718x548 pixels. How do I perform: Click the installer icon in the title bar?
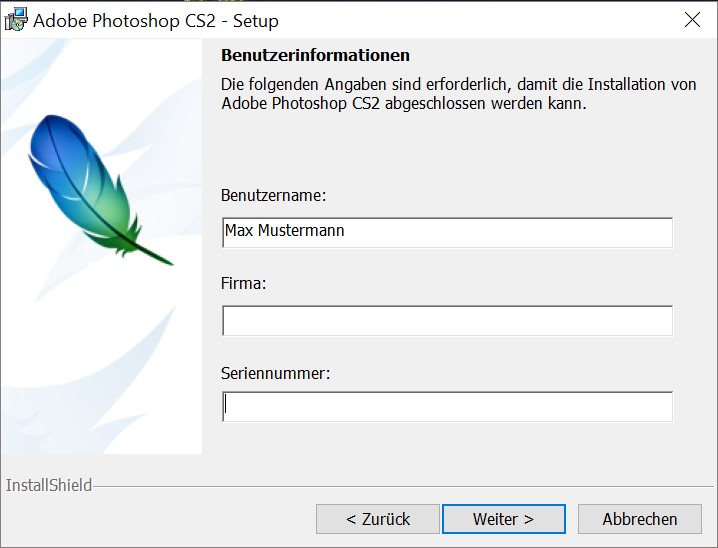[16, 20]
